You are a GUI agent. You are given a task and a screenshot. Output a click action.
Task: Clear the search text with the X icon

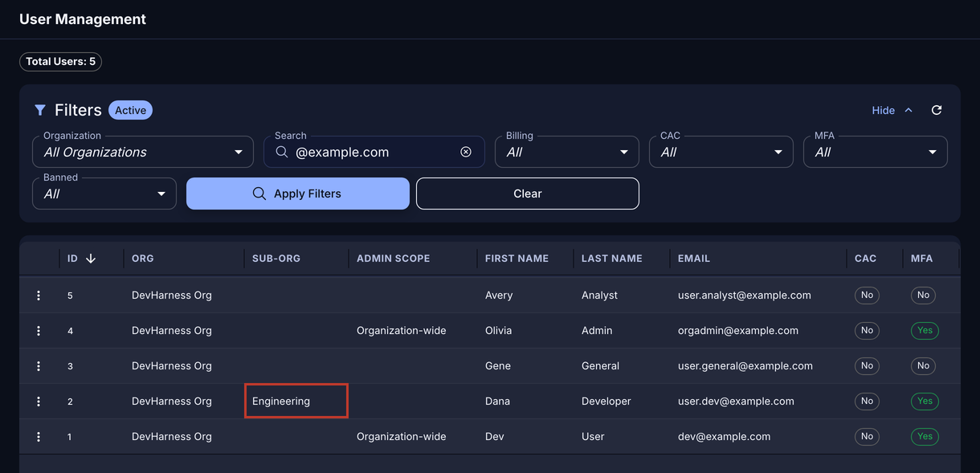[466, 152]
